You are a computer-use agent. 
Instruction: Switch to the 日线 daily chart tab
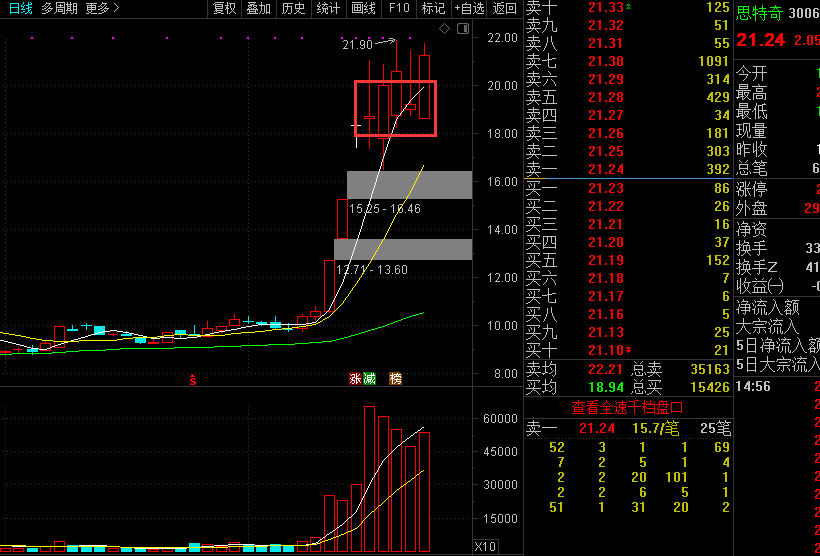click(20, 8)
